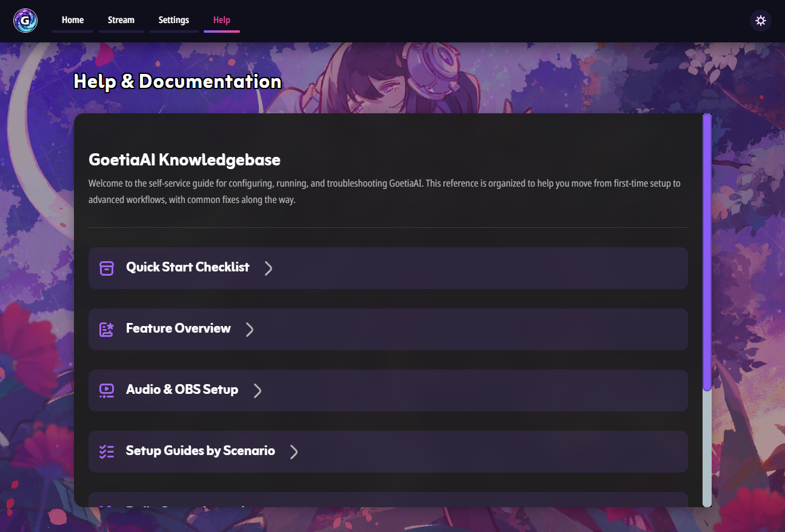Open the Audio & OBS Setup title
The image size is (785, 532).
(x=182, y=390)
